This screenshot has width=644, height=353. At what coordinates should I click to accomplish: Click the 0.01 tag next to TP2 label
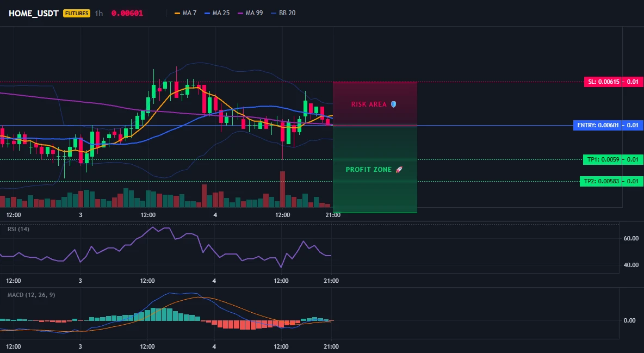point(633,181)
